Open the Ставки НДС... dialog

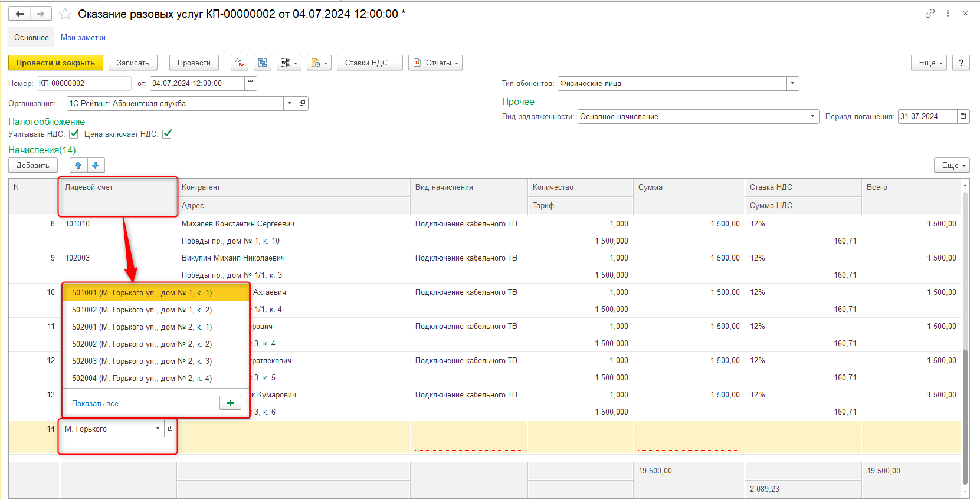[x=370, y=63]
